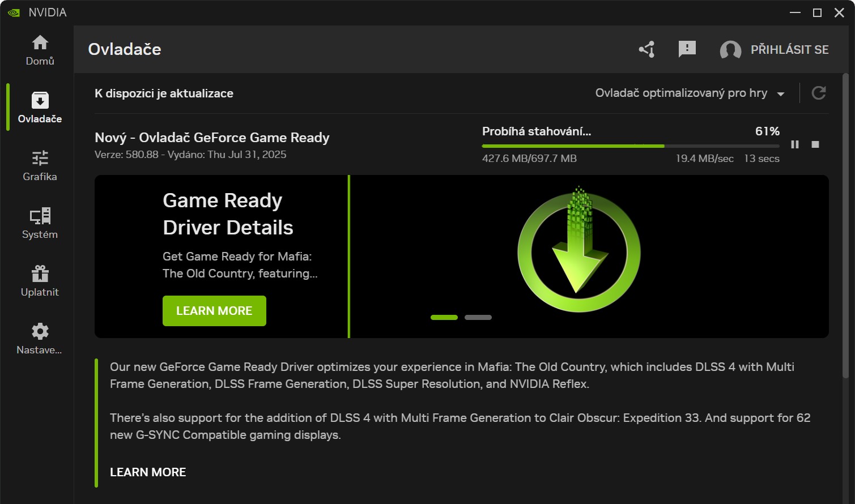Open the Systém section in sidebar
Viewport: 855px width, 504px height.
40,223
